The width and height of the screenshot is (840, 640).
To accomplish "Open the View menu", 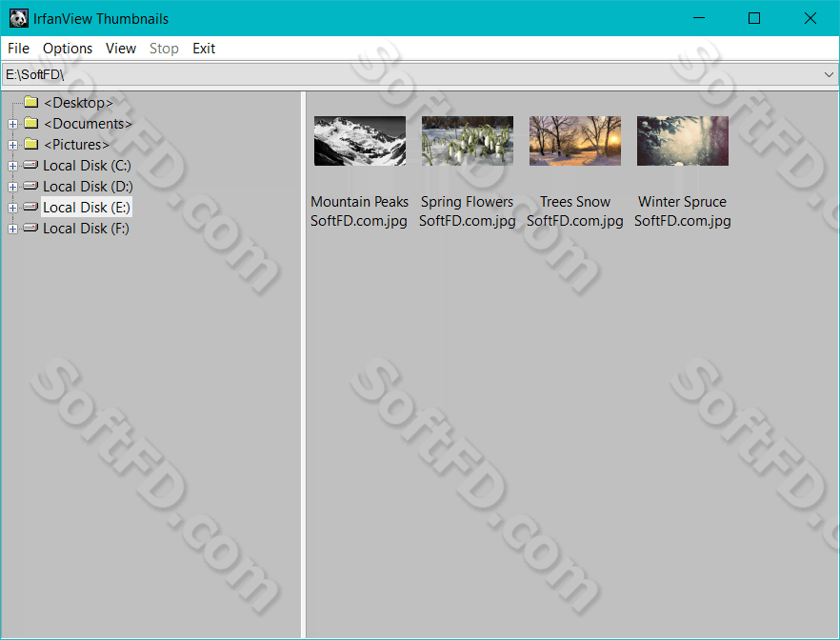I will (121, 49).
